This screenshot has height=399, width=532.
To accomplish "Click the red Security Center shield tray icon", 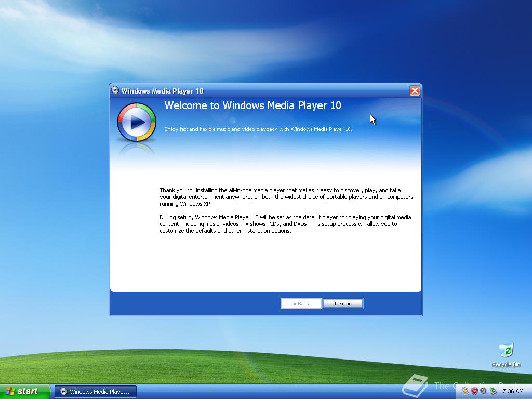I will pos(474,391).
